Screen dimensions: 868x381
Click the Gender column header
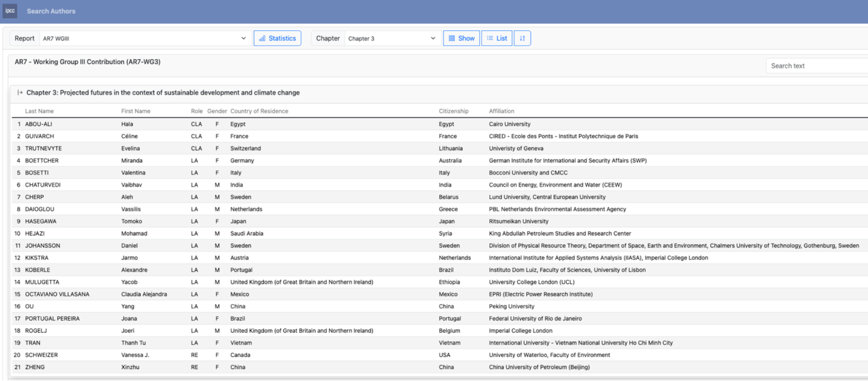217,111
